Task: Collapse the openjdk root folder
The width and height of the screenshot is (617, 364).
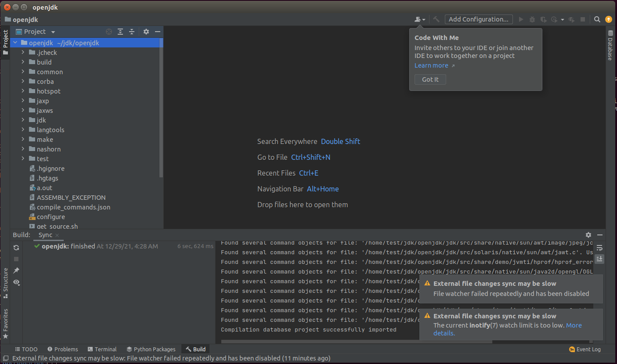Action: click(x=15, y=43)
